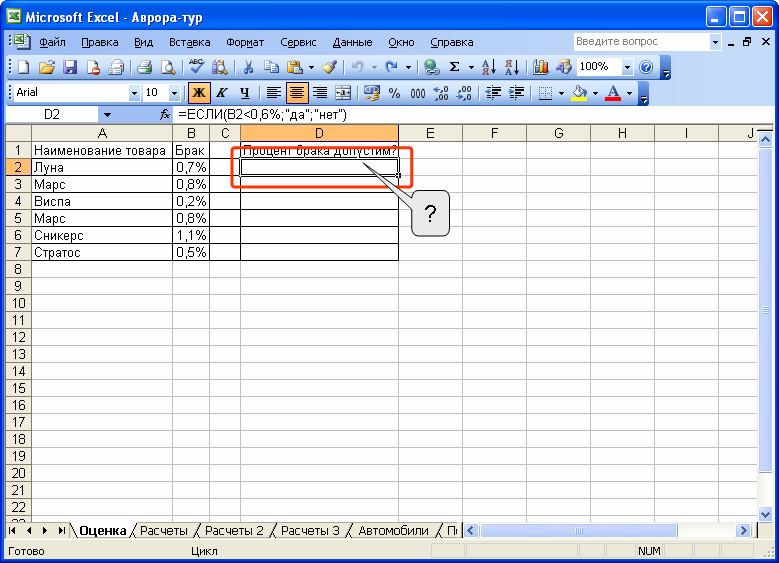779x563 pixels.
Task: Open Print Preview magnifier icon
Action: point(168,67)
